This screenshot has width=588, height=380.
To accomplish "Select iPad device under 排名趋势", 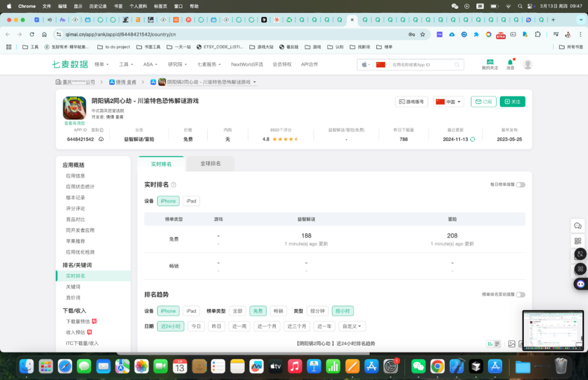I will [191, 311].
